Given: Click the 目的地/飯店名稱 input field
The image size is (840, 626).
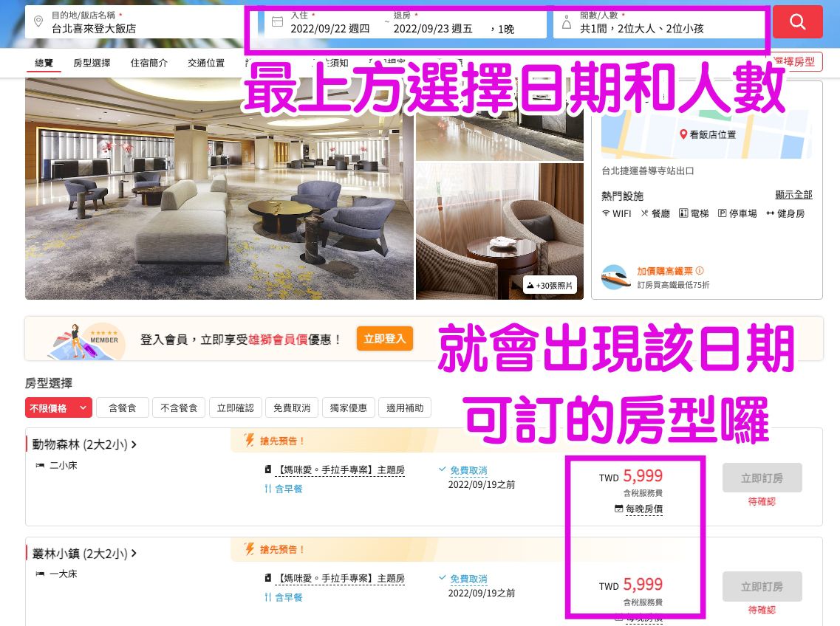Looking at the screenshot, I should (134, 22).
